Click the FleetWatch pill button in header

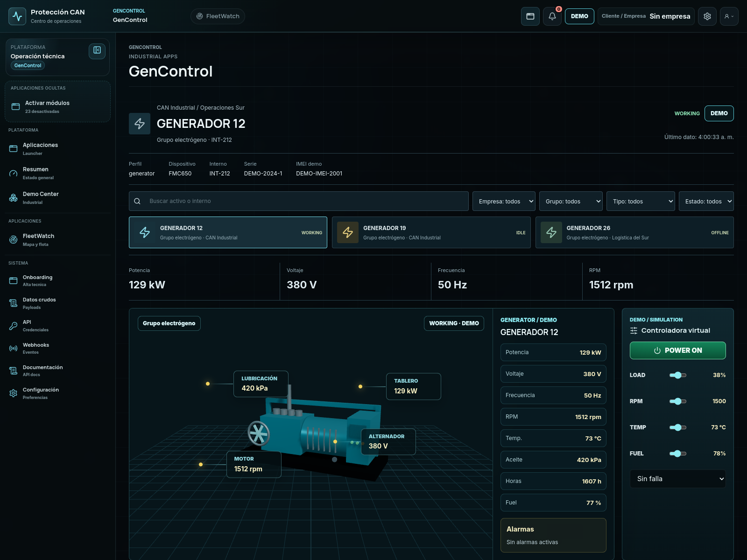pyautogui.click(x=218, y=16)
